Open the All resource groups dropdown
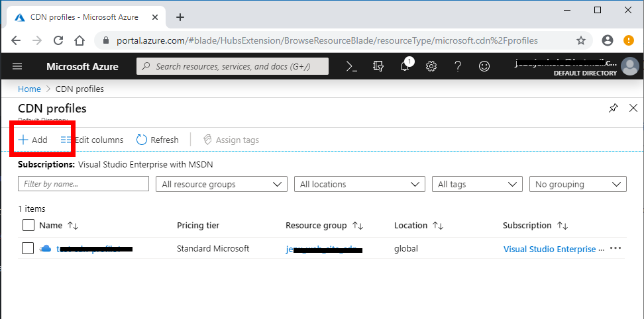Image resolution: width=644 pixels, height=319 pixels. coord(221,184)
